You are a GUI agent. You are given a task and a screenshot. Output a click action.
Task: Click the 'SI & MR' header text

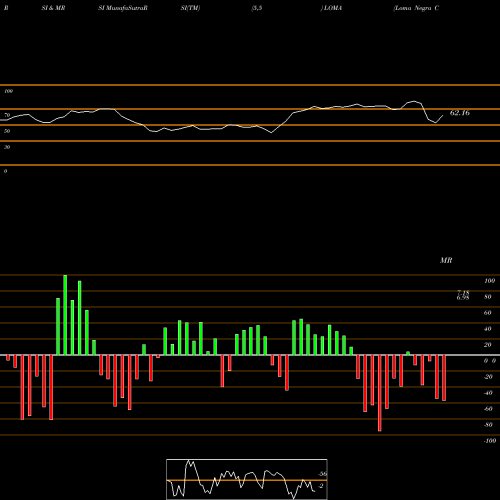point(53,8)
